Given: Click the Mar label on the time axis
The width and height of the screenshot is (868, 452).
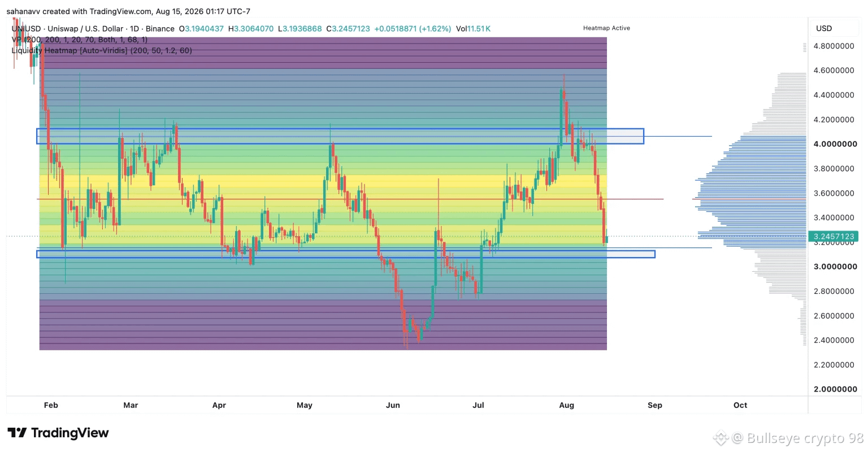Looking at the screenshot, I should [131, 405].
